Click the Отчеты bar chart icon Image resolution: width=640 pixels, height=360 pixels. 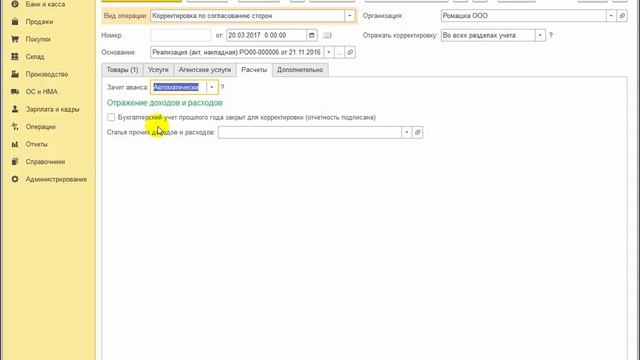click(15, 144)
